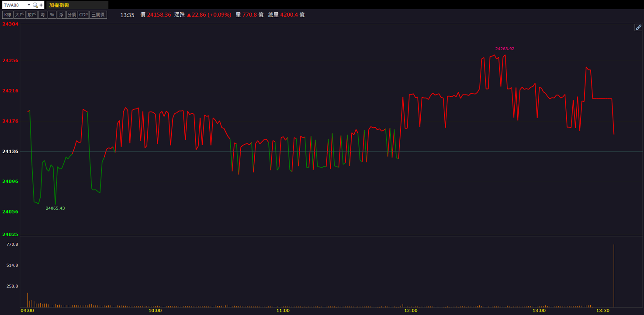Open the TWA00 symbol dropdown arrow
The width and height of the screenshot is (644, 315).
point(29,5)
